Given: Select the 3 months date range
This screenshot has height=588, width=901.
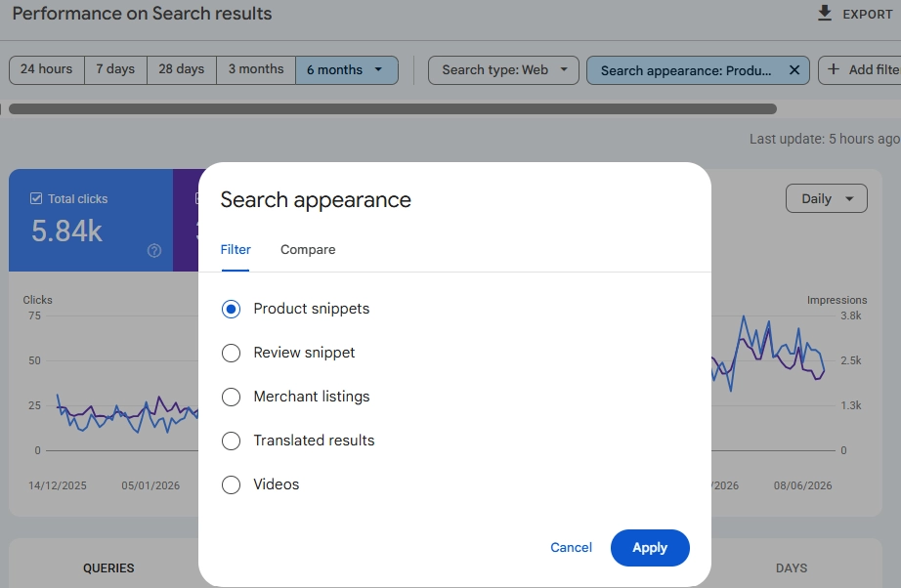Looking at the screenshot, I should (x=256, y=69).
